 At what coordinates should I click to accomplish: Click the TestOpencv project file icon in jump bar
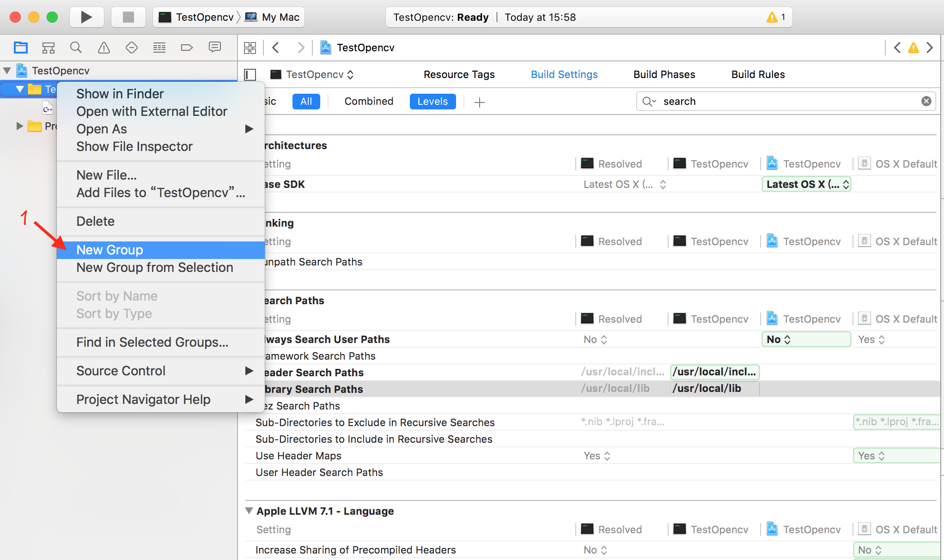coord(326,48)
